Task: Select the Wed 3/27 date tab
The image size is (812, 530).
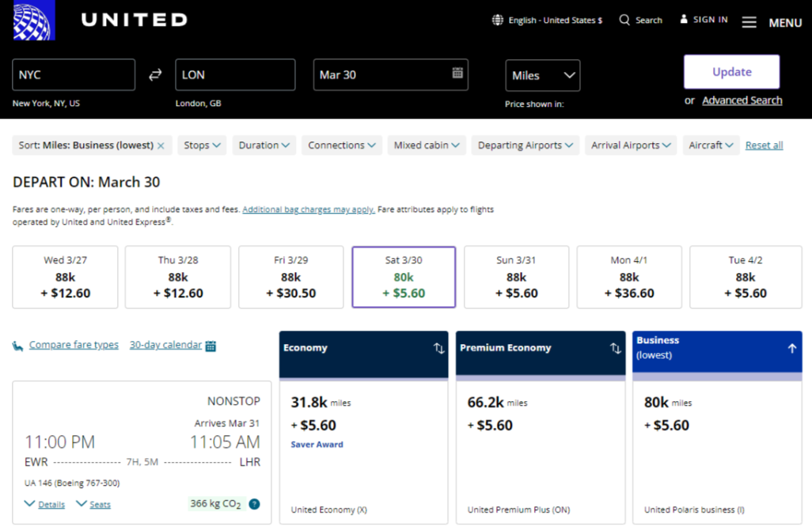Action: [x=65, y=277]
